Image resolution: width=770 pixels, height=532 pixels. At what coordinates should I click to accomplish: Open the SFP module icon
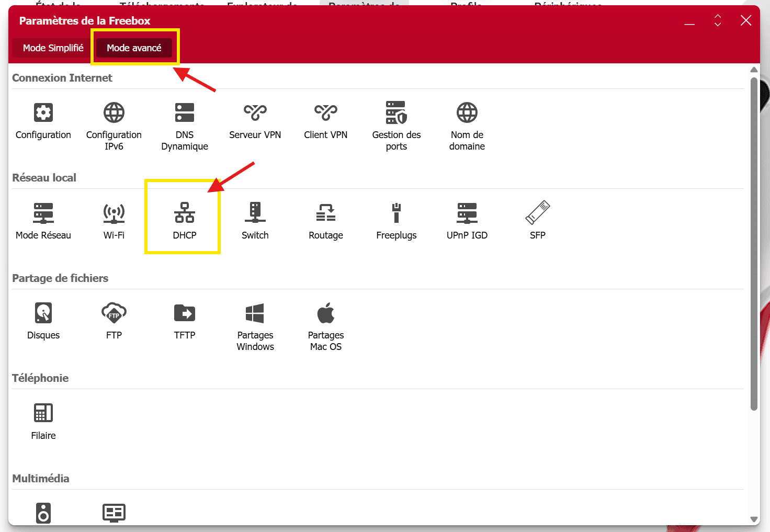click(x=538, y=212)
